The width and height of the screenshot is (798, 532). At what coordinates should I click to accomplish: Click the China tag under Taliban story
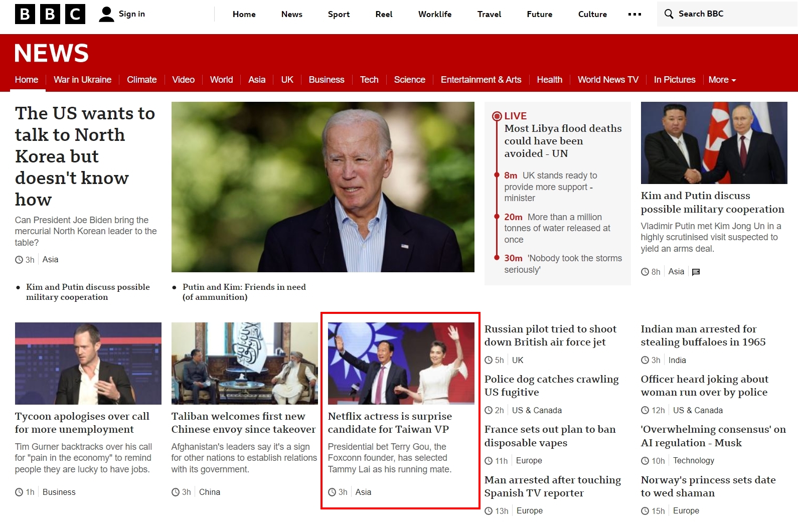point(210,492)
